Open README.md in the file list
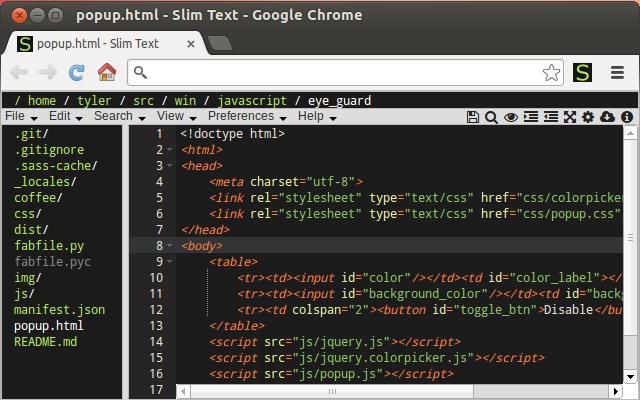 [x=45, y=342]
